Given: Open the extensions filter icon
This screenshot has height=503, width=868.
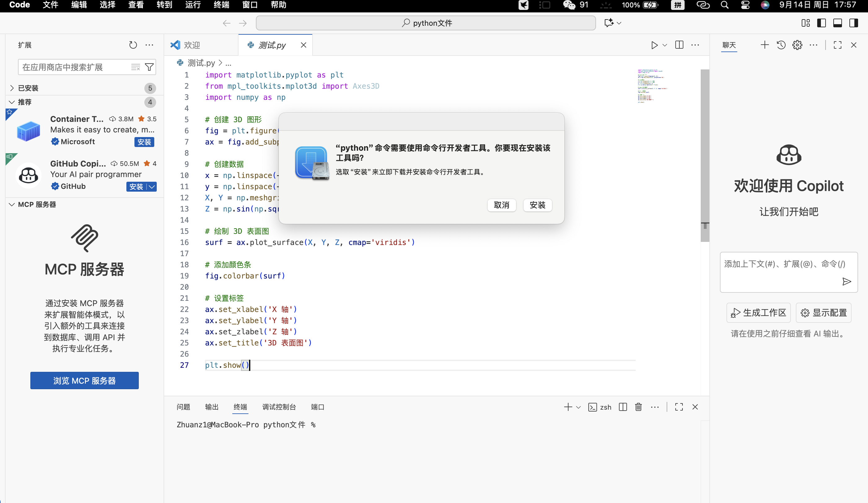Looking at the screenshot, I should [x=150, y=67].
